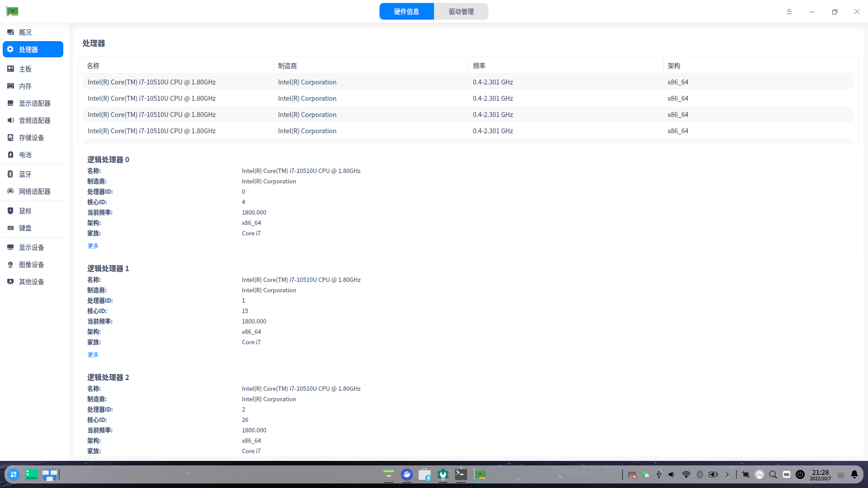Viewport: 868px width, 488px height.
Task: Go to 显示适配器 display adapter
Action: click(x=33, y=103)
